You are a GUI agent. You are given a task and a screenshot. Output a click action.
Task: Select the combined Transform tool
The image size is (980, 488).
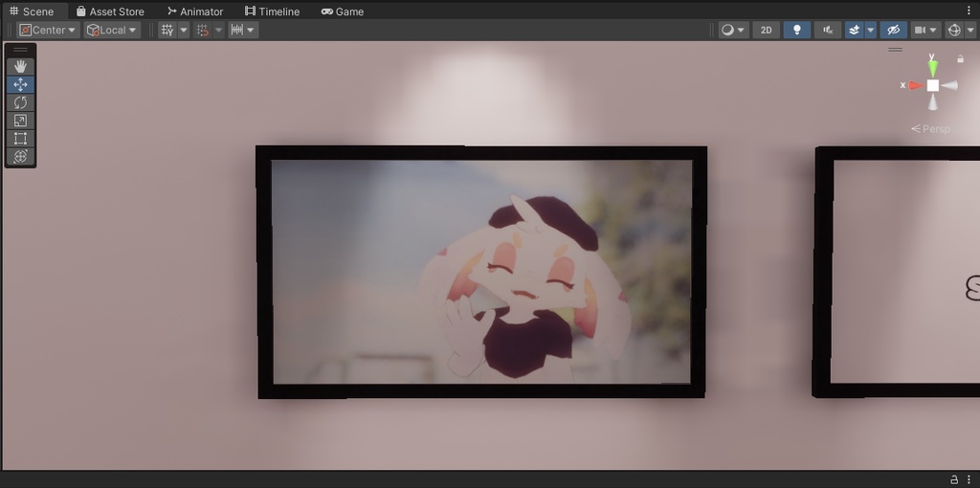[x=20, y=156]
